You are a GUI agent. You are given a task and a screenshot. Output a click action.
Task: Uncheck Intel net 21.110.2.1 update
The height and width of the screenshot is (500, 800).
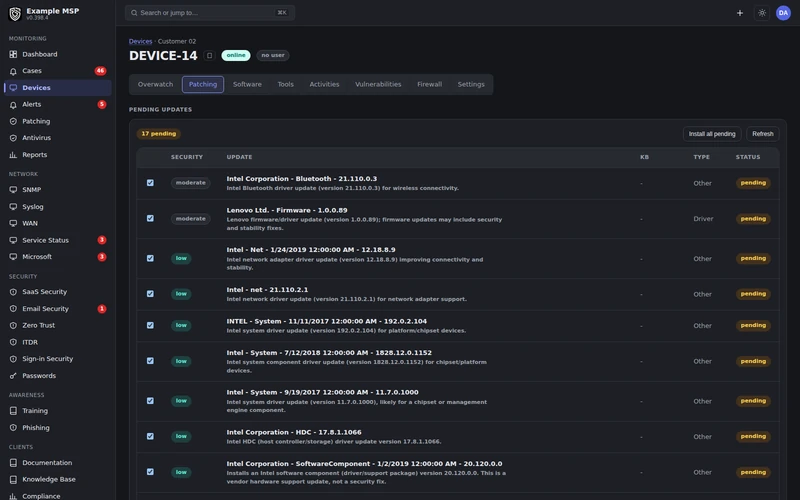150,294
